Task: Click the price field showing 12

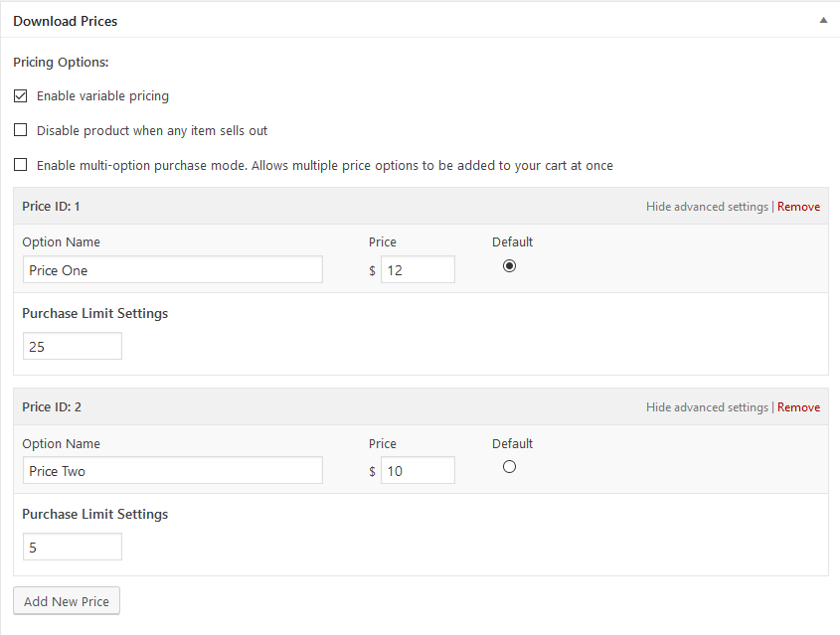Action: (418, 270)
